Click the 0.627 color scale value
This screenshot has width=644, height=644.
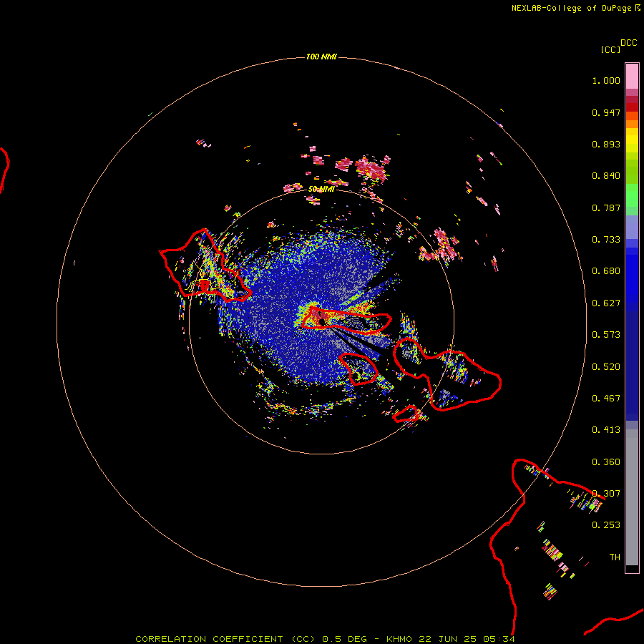[x=606, y=303]
